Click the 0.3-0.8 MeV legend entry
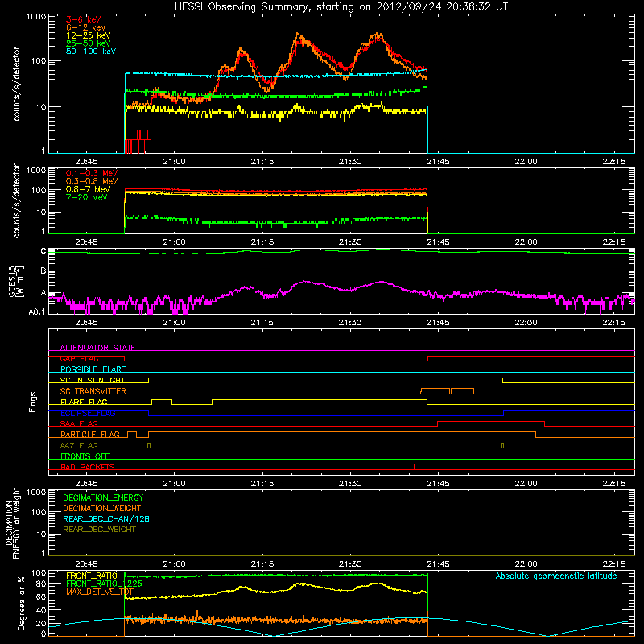This screenshot has width=644, height=644. pos(92,181)
